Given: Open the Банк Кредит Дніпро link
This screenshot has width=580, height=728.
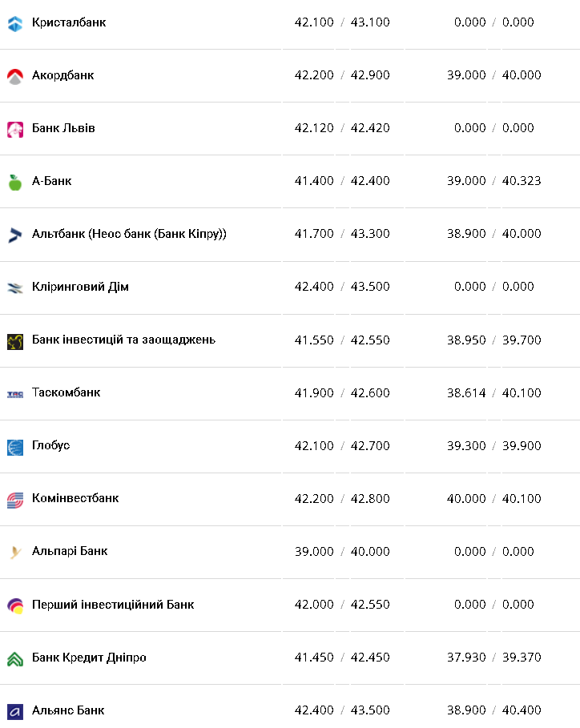Looking at the screenshot, I should point(89,658).
